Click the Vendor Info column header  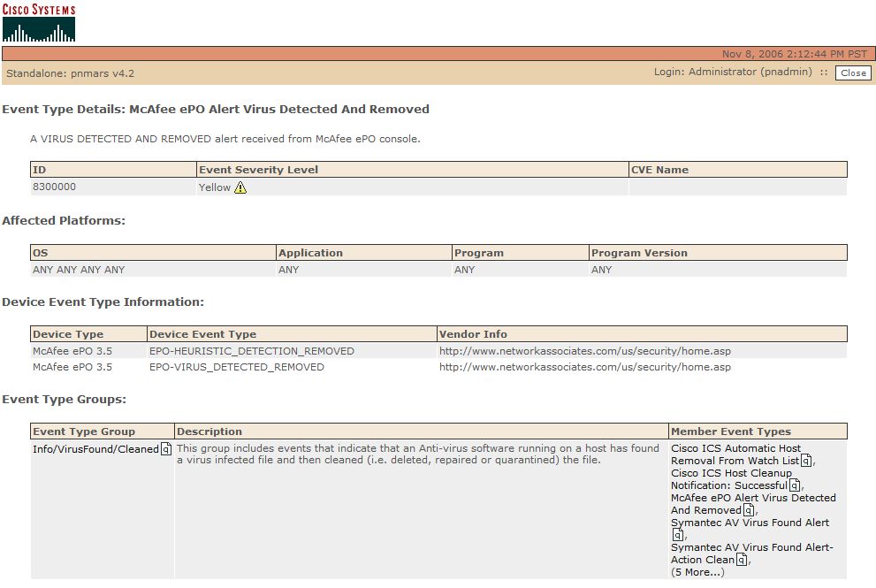[642, 333]
